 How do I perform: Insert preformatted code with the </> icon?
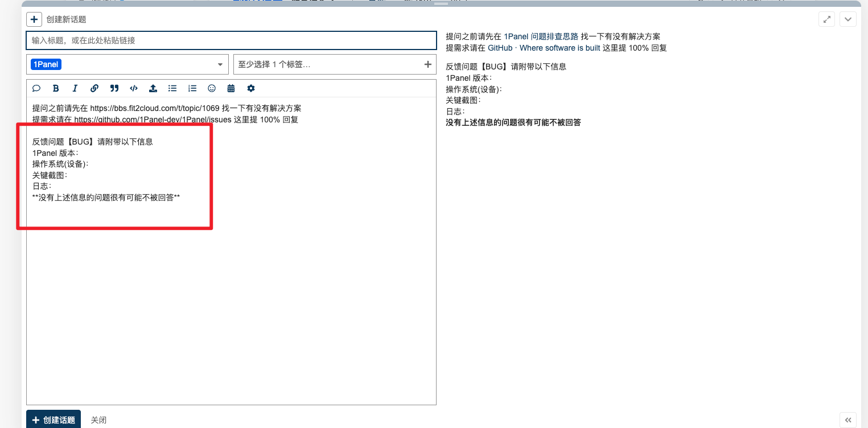[x=134, y=88]
